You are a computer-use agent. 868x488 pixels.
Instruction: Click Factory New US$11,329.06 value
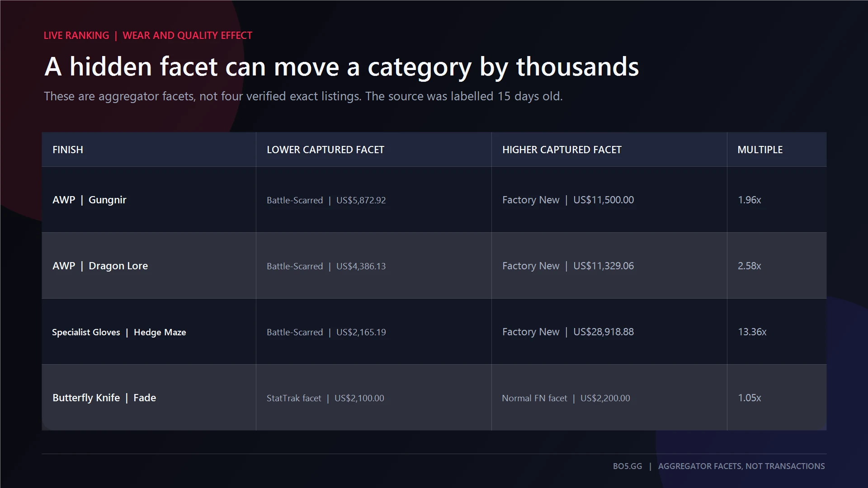[568, 266]
